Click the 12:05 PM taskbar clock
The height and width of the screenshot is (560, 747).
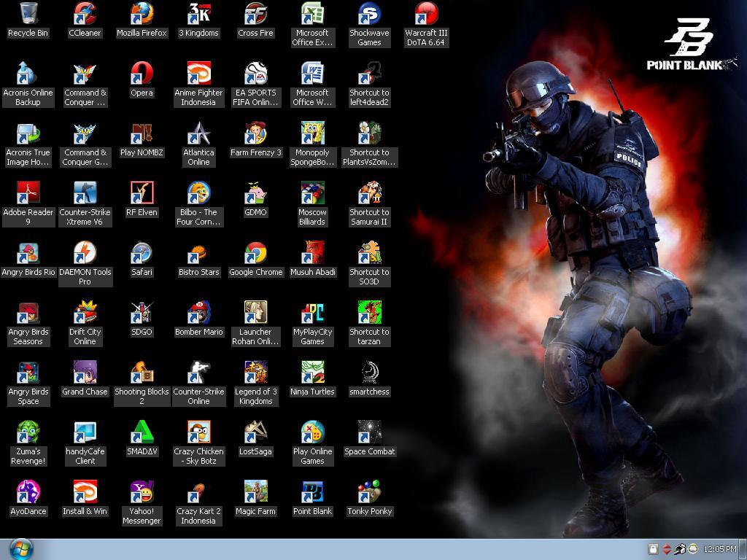click(x=719, y=549)
